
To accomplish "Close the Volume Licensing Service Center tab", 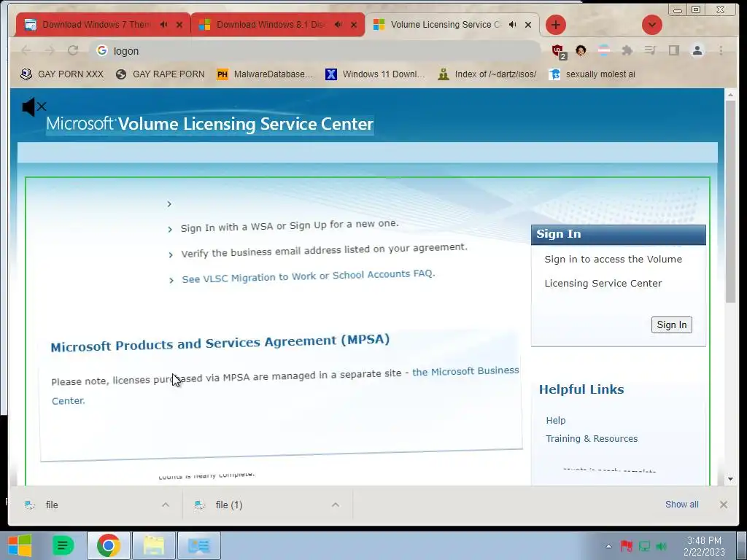I will pyautogui.click(x=528, y=25).
